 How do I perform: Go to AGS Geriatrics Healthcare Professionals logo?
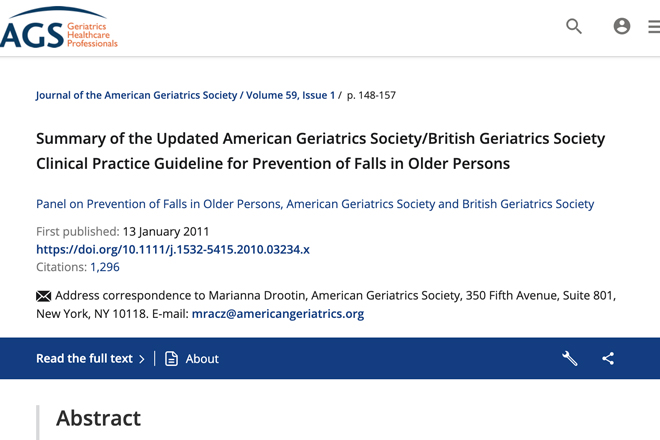pos(59,27)
